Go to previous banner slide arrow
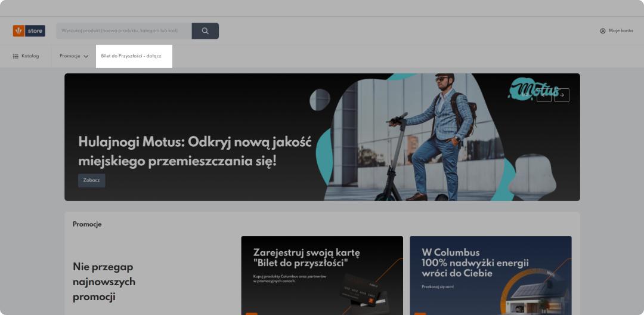This screenshot has height=315, width=644. coord(544,95)
